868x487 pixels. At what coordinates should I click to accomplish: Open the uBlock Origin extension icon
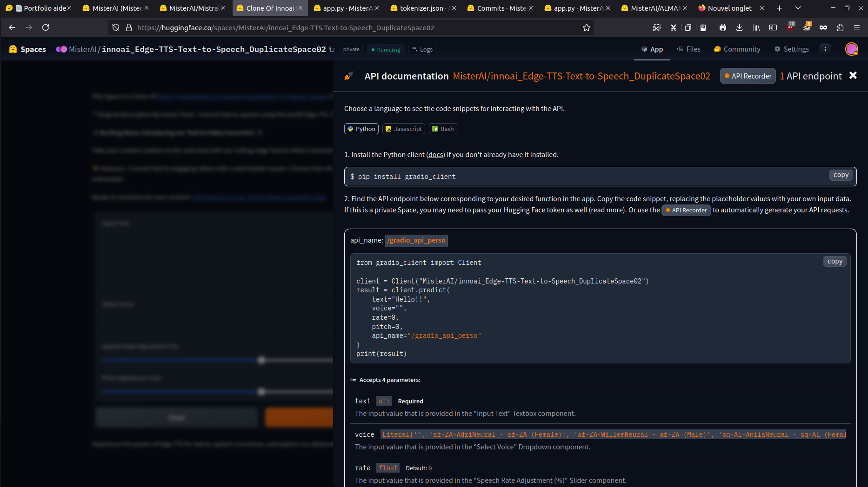[x=790, y=27]
